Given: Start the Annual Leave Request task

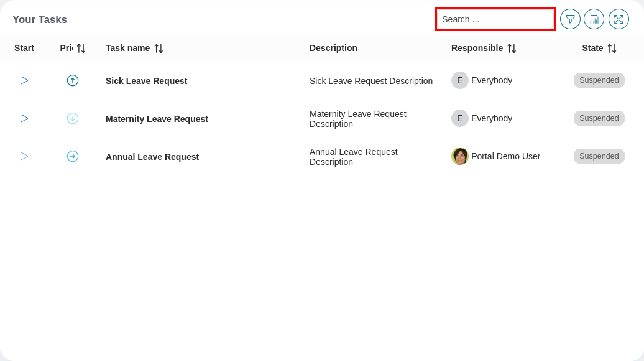Looking at the screenshot, I should 24,156.
